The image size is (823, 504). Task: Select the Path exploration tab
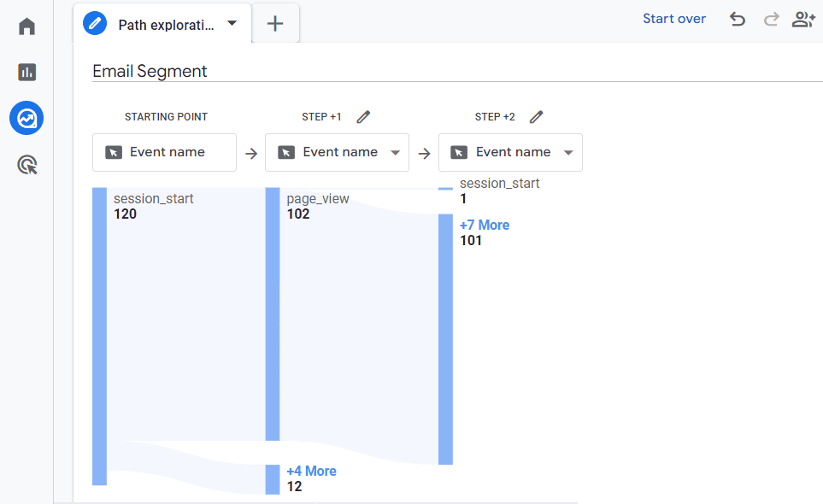pyautogui.click(x=154, y=25)
